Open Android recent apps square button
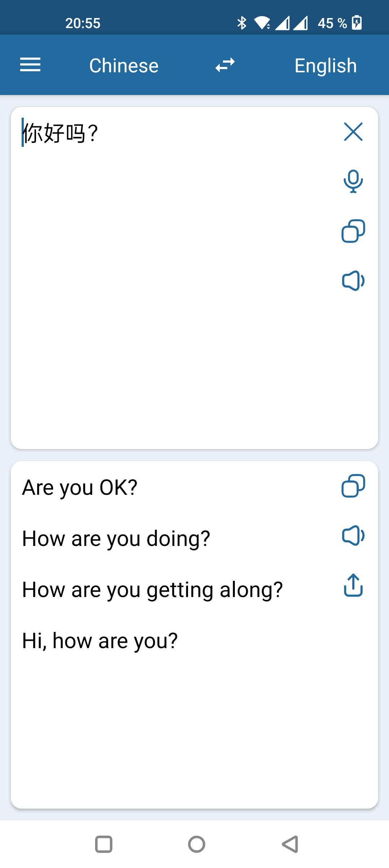 coord(104,844)
